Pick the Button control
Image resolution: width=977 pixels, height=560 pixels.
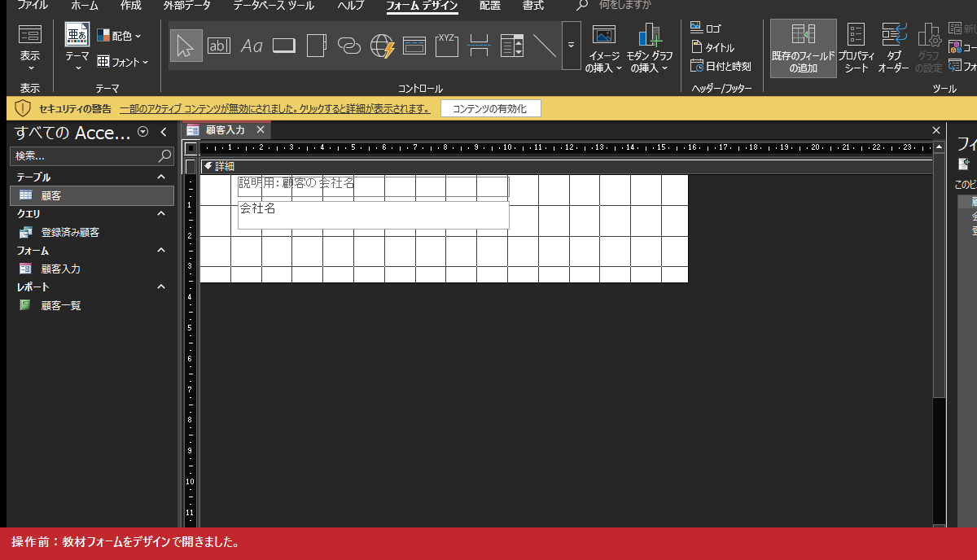284,46
